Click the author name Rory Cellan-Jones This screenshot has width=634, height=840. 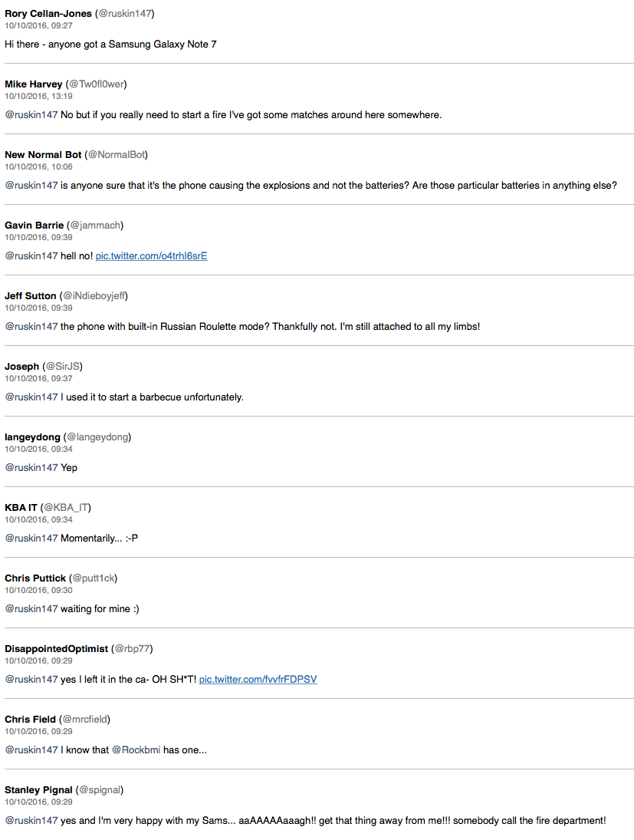[x=48, y=14]
